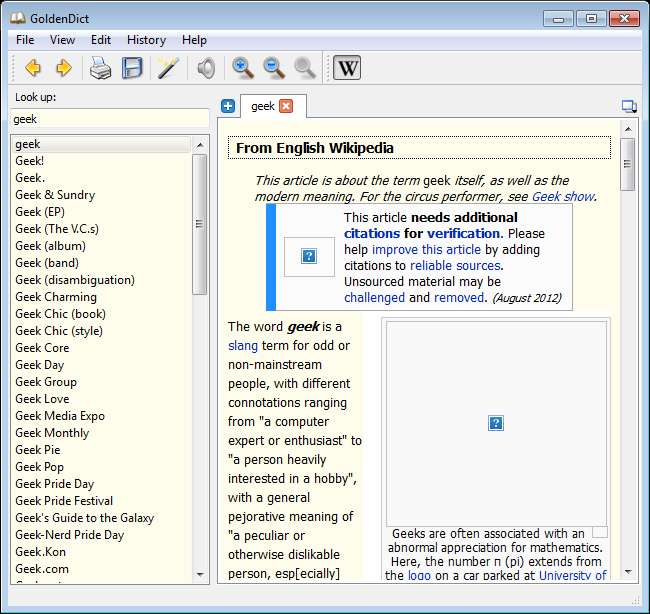The height and width of the screenshot is (614, 650).
Task: Open the History menu
Action: pyautogui.click(x=146, y=40)
